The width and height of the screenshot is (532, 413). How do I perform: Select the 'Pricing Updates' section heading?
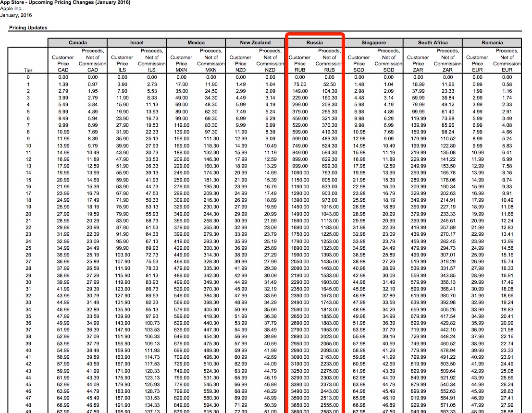28,28
